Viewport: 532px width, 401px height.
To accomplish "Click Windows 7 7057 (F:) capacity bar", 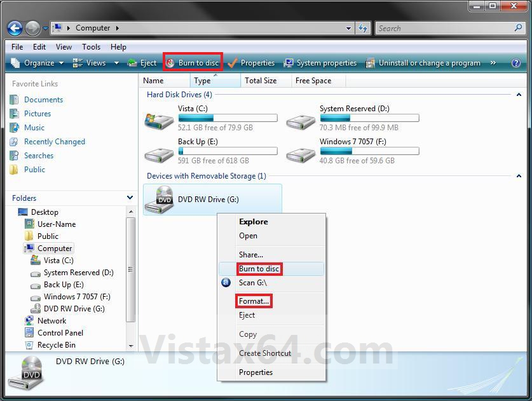I will pyautogui.click(x=369, y=151).
